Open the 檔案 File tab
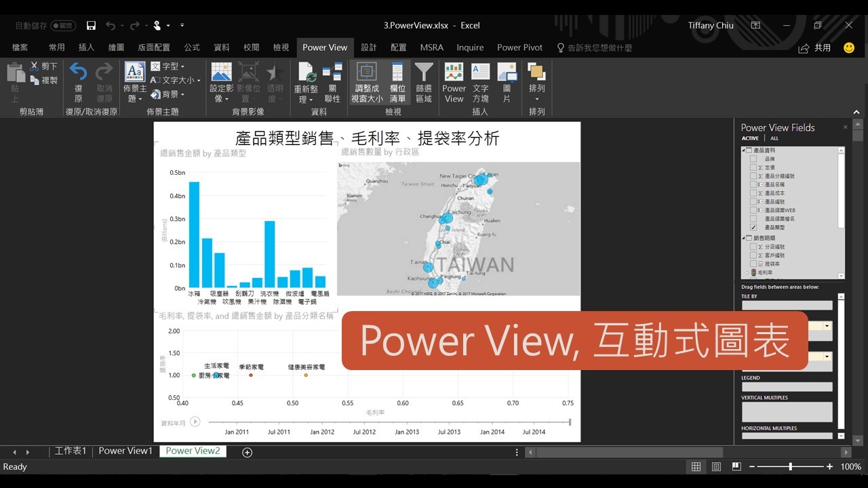Screen dimensions: 868x488 click(20, 47)
